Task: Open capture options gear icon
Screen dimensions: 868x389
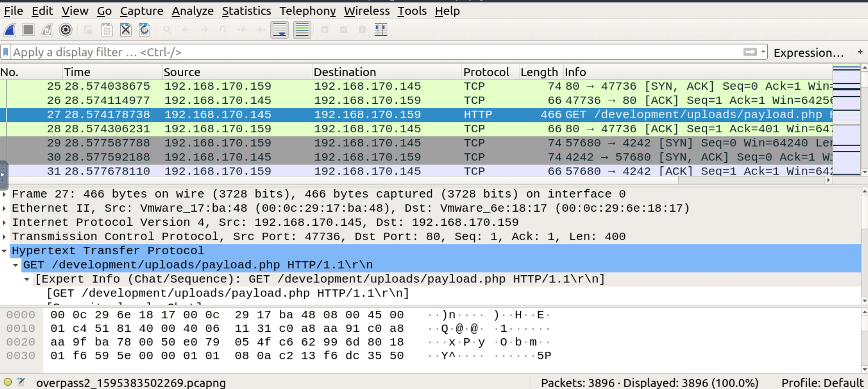Action: coord(66,30)
